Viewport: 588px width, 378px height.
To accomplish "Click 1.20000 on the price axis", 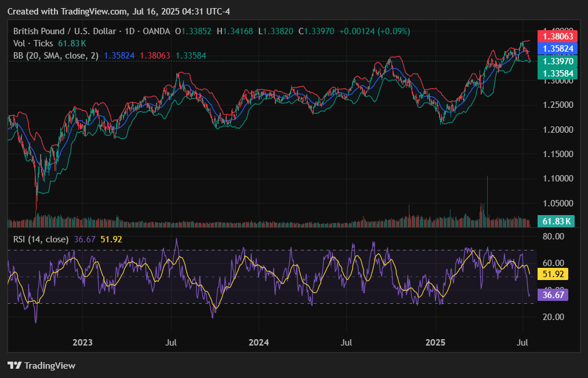I will [x=558, y=129].
